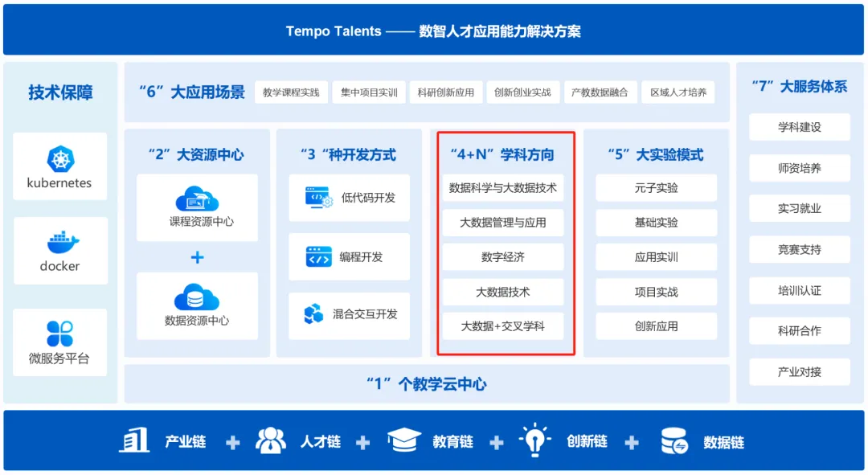Click the "4+N" 学科方向 heading
The image size is (868, 475).
tap(502, 154)
